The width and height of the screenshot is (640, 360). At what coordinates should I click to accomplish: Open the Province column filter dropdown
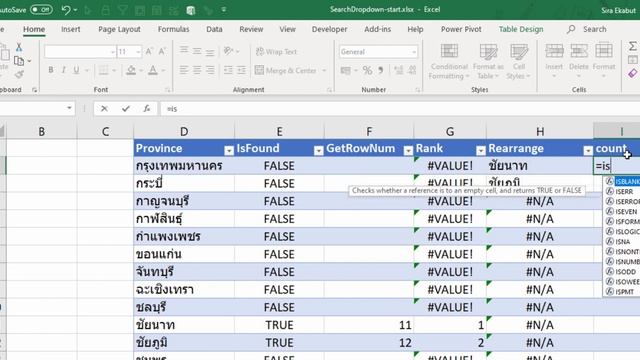(229, 151)
